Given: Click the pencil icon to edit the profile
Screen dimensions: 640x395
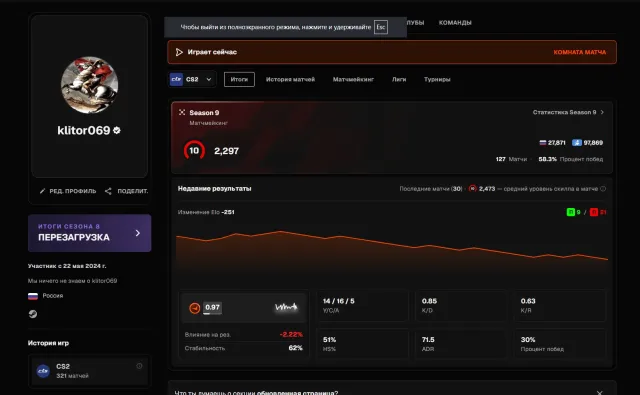Looking at the screenshot, I should coord(42,191).
